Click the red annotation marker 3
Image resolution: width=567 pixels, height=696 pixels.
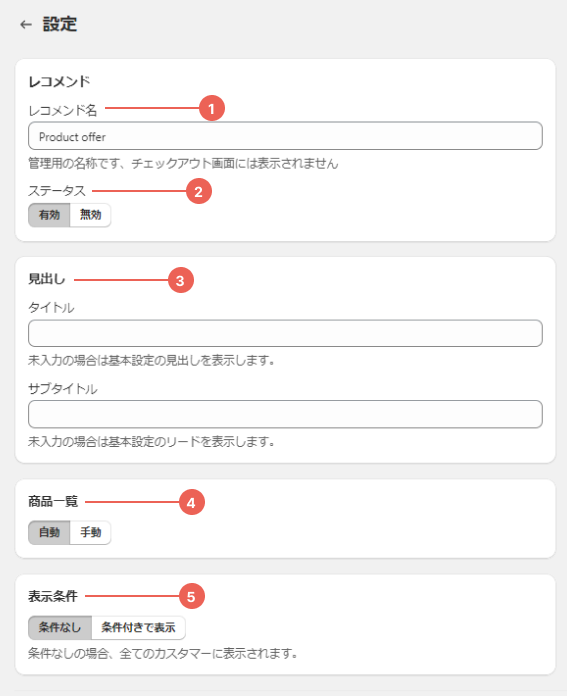click(x=180, y=280)
